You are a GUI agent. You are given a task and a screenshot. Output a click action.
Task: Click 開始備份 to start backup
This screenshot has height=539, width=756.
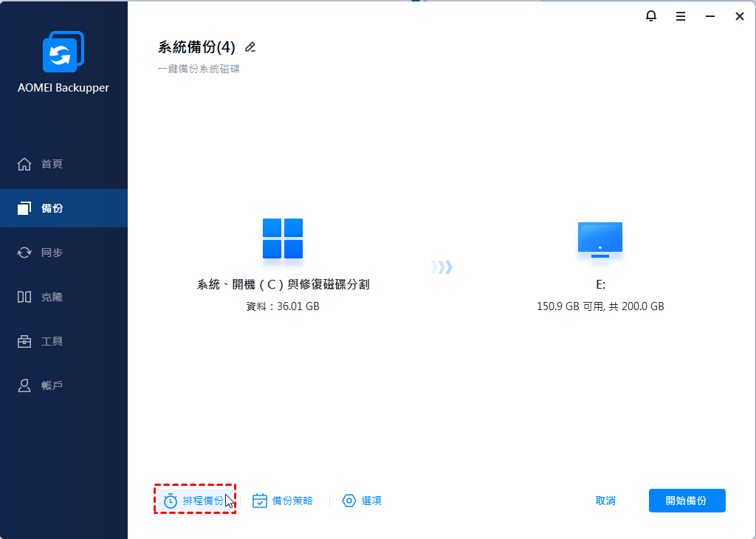[x=687, y=501]
